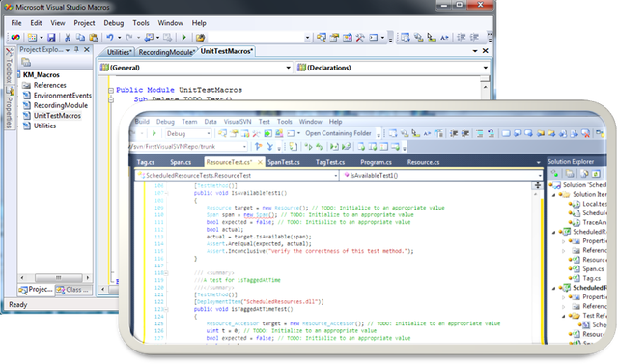This screenshot has width=618, height=364.
Task: Click the Undo arrow in Macros toolbar
Action: (x=110, y=38)
